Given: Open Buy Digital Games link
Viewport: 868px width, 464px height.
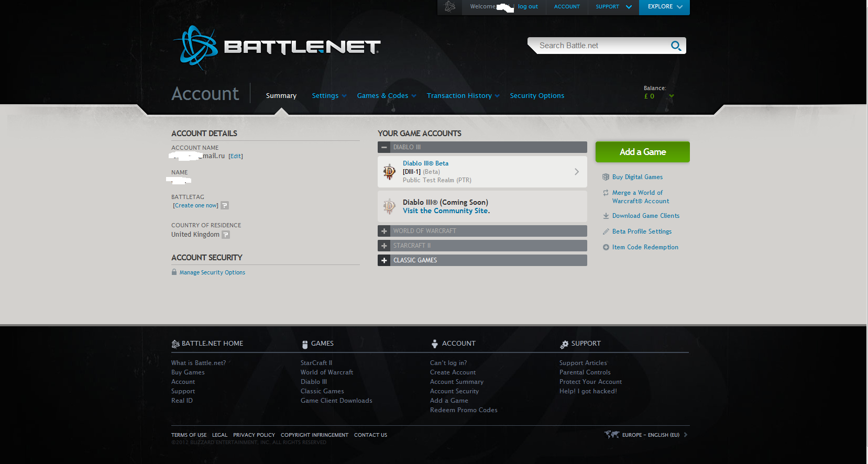Looking at the screenshot, I should click(x=638, y=177).
